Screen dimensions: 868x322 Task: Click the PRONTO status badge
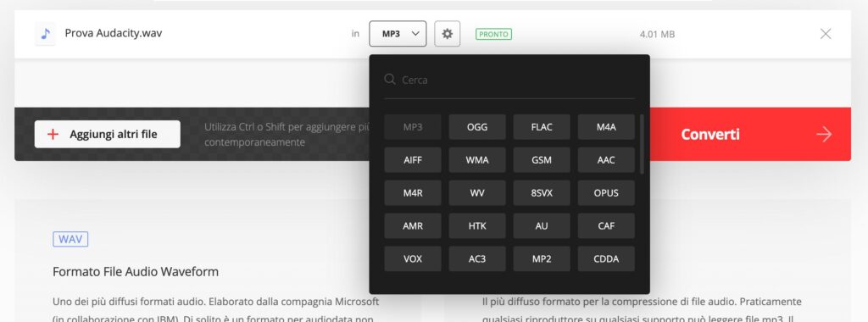pos(494,34)
